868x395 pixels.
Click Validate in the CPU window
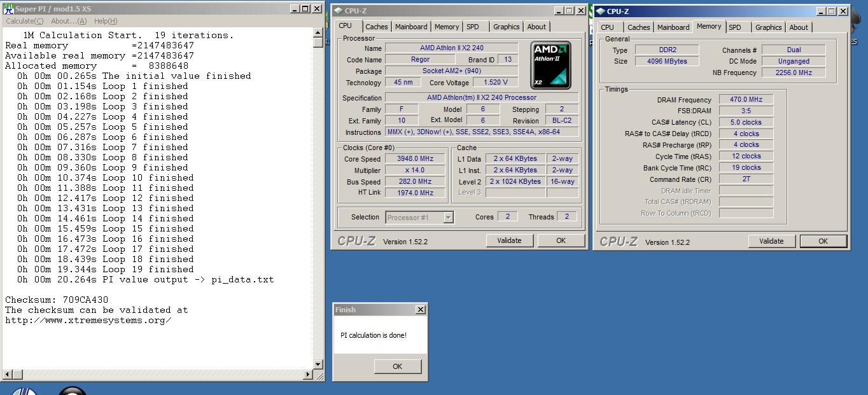(x=509, y=240)
